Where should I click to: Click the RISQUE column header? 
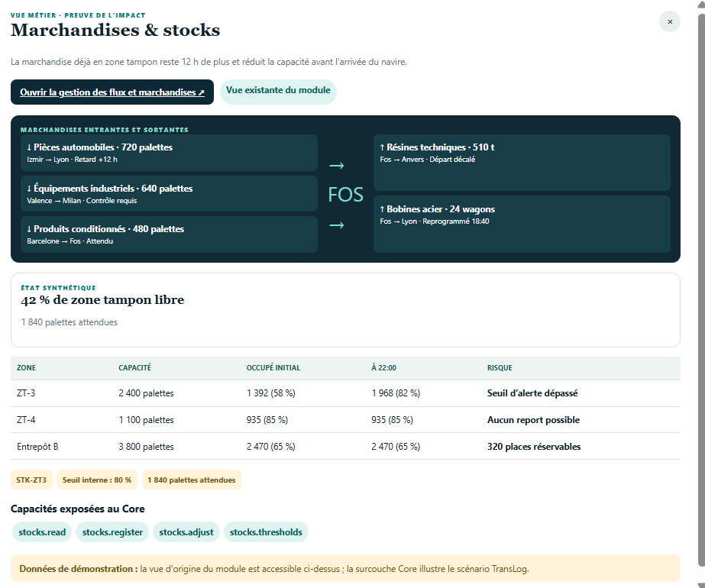click(x=500, y=368)
